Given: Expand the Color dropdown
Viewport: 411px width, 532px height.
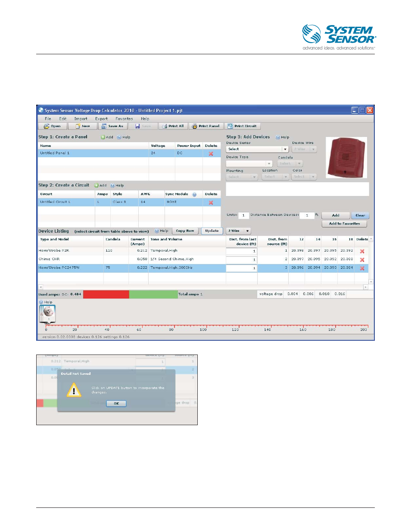Looking at the screenshot, I should point(314,177).
